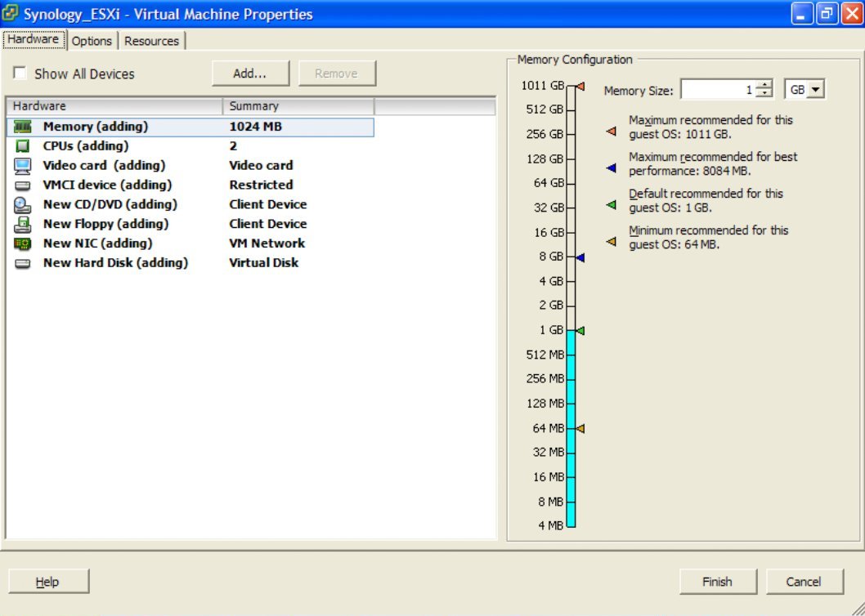Select the New CD/DVD drive icon
Viewport: 865px width, 616px height.
22,204
